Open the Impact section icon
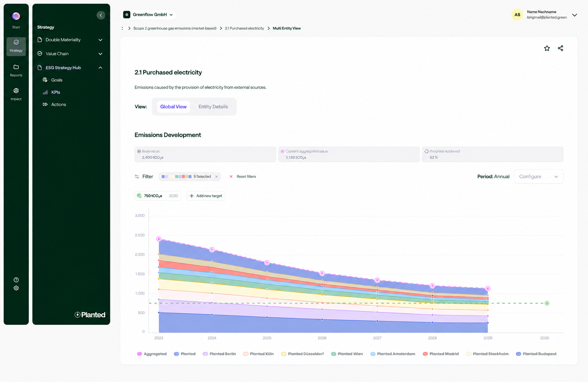The height and width of the screenshot is (382, 588). (x=16, y=91)
